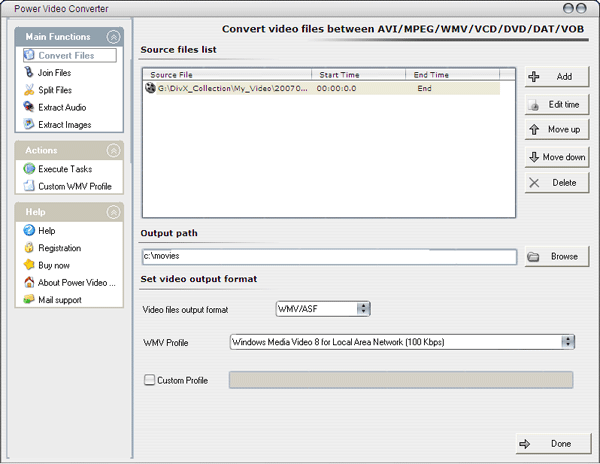Collapse the Main Functions panel
The height and width of the screenshot is (464, 600).
(113, 37)
